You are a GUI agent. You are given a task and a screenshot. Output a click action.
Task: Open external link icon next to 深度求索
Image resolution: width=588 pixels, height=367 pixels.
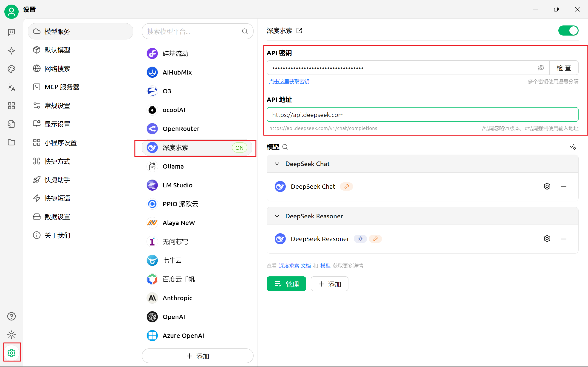pos(299,31)
